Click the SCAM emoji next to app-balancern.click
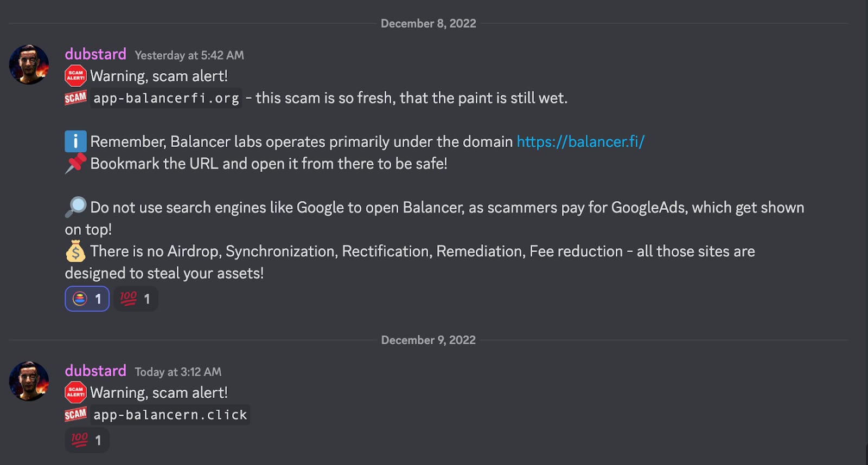 (76, 415)
